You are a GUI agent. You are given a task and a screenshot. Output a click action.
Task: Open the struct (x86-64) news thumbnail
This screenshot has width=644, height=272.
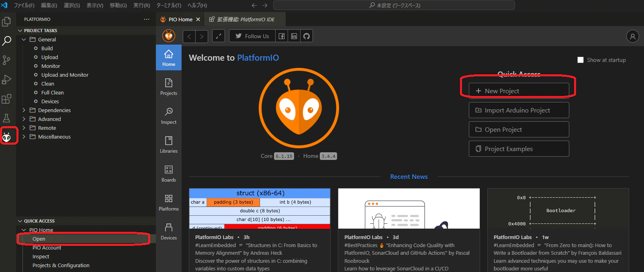pyautogui.click(x=260, y=209)
